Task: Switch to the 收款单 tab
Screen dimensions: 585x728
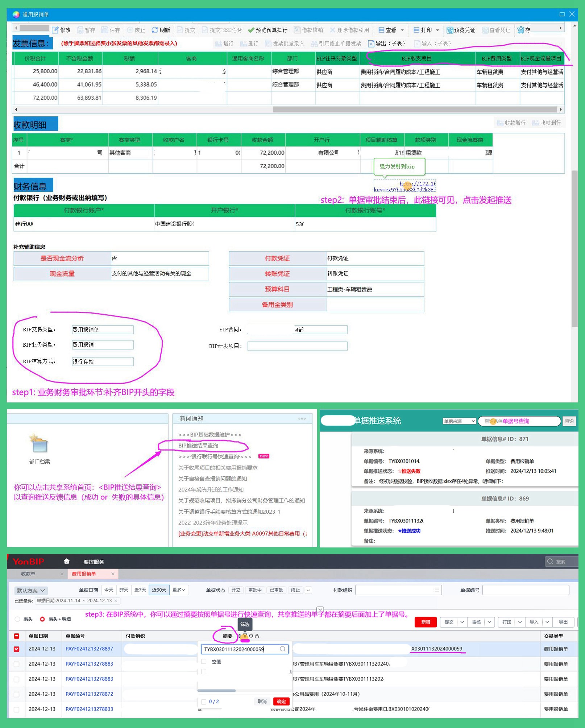Action: click(28, 574)
